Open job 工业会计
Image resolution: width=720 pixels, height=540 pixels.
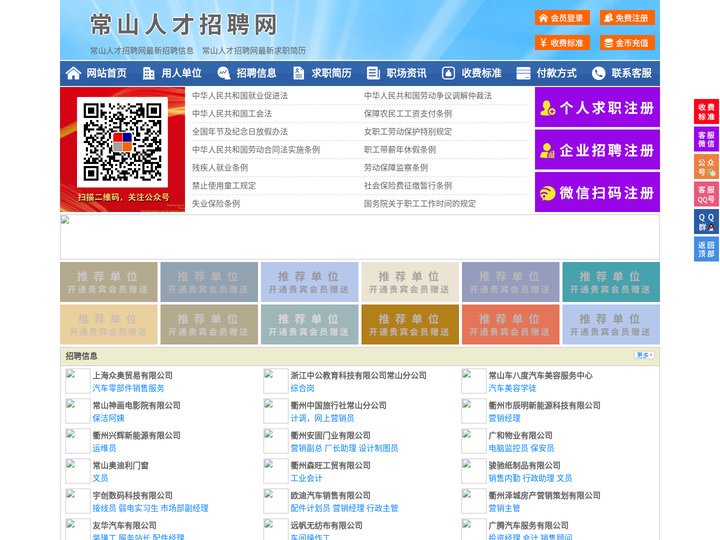point(306,478)
